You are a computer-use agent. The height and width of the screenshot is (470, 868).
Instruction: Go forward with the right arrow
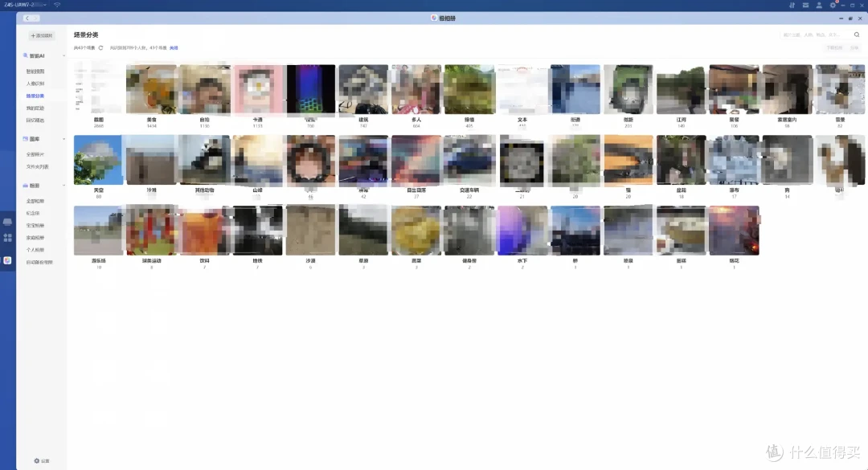click(35, 18)
